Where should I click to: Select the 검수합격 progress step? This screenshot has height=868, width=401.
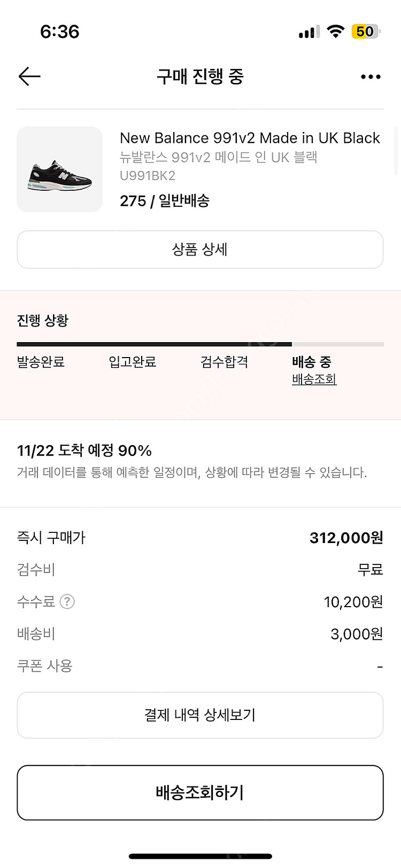[x=225, y=362]
